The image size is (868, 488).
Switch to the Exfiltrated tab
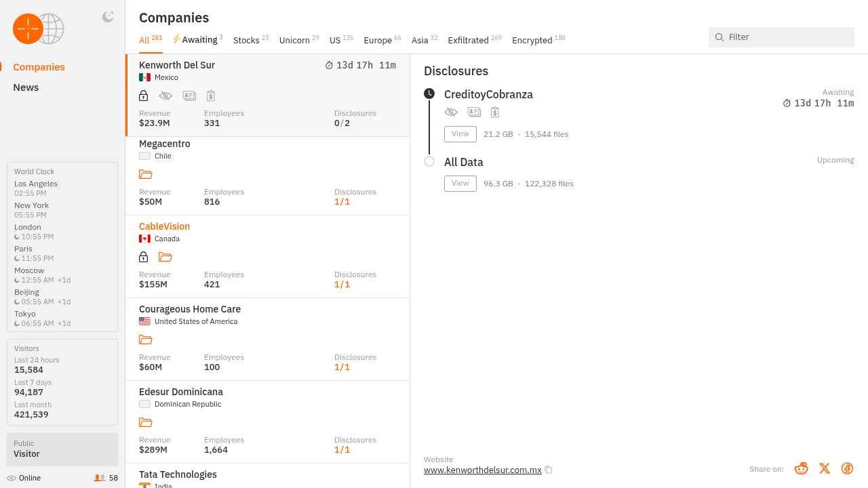click(x=475, y=40)
